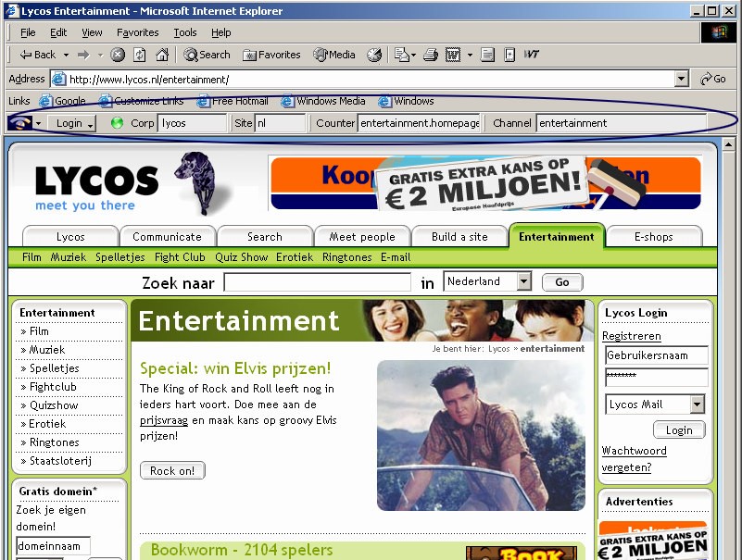Print the page with printer icon
The image size is (742, 560).
[430, 55]
